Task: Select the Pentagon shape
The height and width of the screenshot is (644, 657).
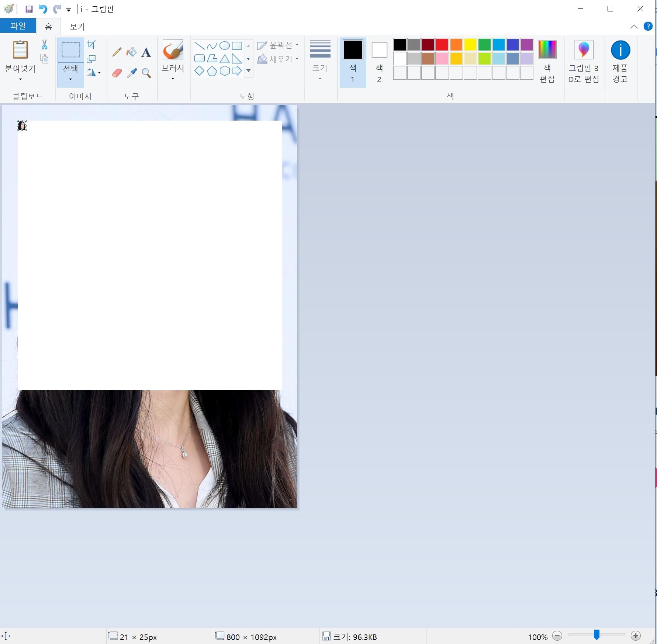Action: pyautogui.click(x=212, y=71)
